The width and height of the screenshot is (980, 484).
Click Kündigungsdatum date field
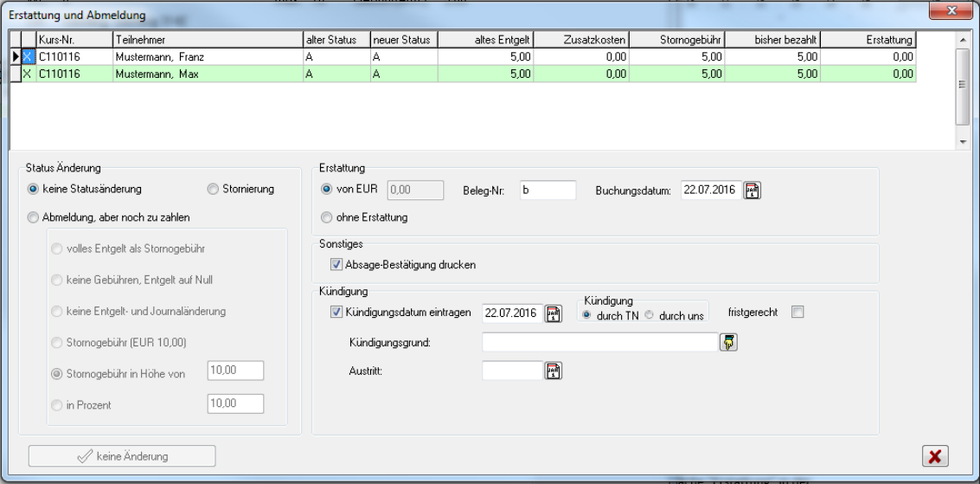513,313
